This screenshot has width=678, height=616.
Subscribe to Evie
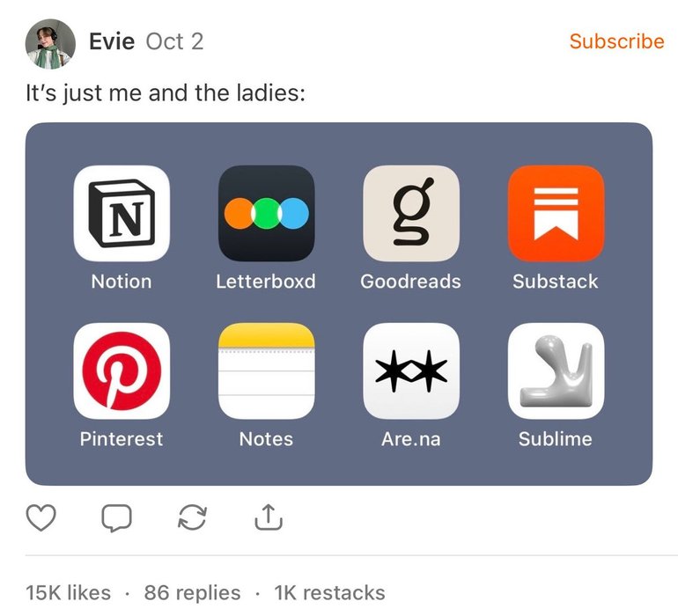pyautogui.click(x=616, y=41)
